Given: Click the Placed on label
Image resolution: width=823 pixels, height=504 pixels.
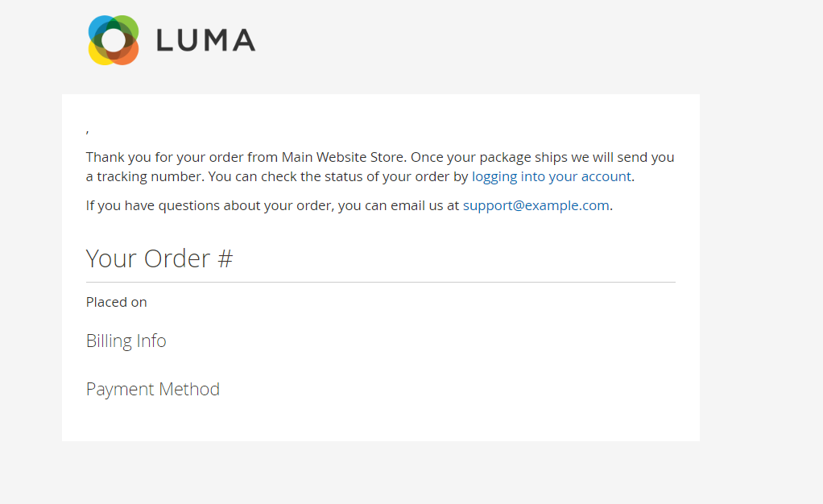Looking at the screenshot, I should tap(117, 302).
